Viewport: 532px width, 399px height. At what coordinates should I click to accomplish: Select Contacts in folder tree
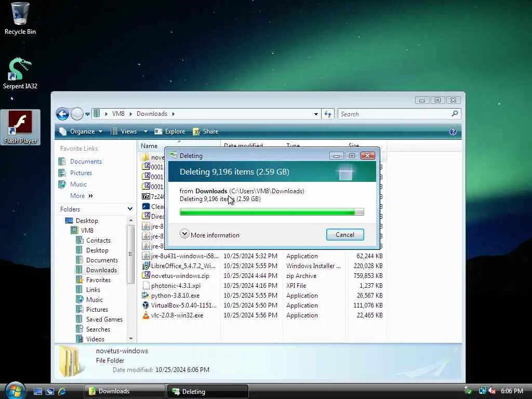[94, 240]
